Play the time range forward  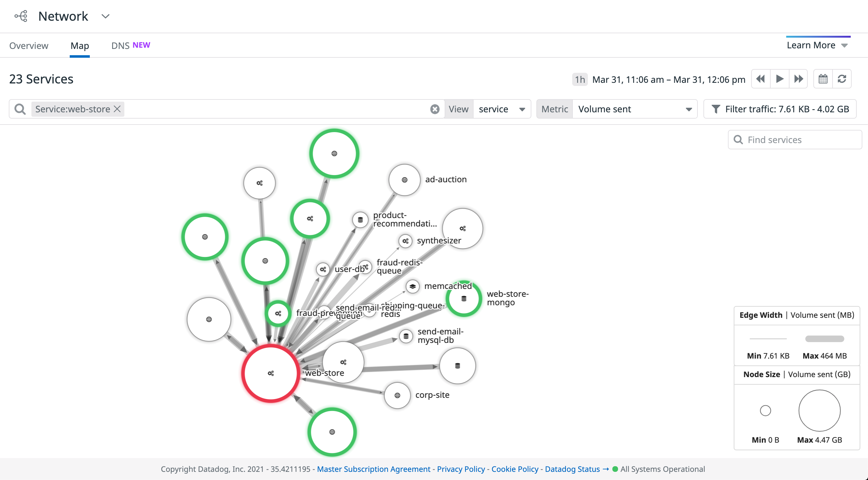780,79
